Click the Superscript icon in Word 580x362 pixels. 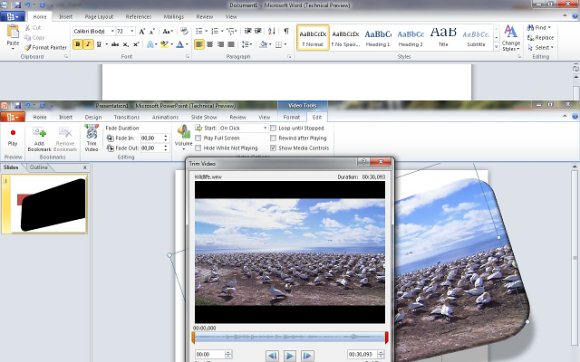(136, 44)
